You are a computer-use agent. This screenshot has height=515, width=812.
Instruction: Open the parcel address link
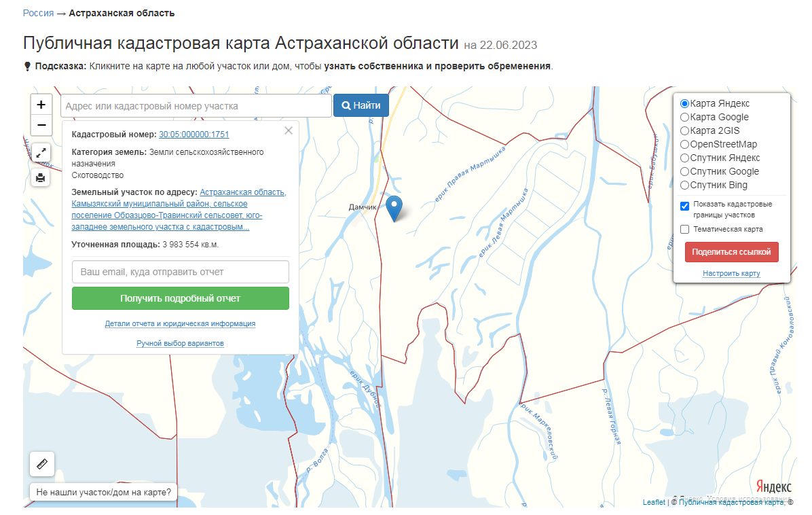pyautogui.click(x=179, y=209)
